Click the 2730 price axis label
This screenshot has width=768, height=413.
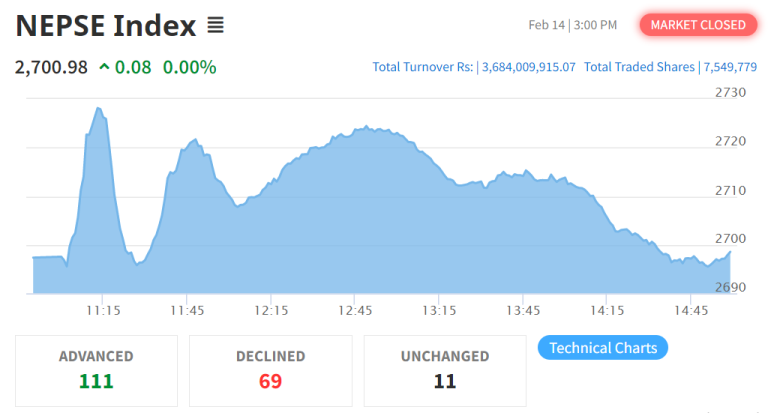[x=731, y=92]
